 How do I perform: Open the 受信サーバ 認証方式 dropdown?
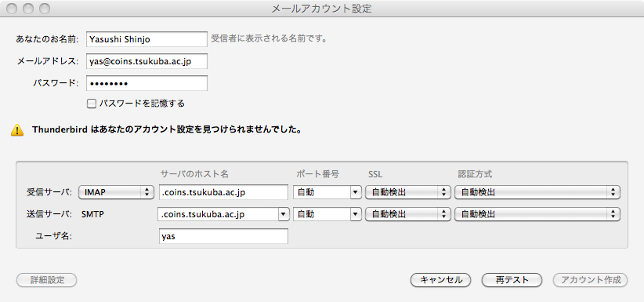tap(537, 192)
